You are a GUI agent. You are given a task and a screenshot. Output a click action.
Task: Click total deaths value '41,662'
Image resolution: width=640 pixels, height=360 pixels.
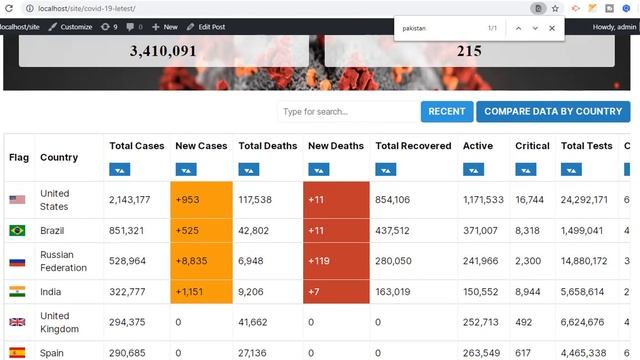click(x=253, y=322)
